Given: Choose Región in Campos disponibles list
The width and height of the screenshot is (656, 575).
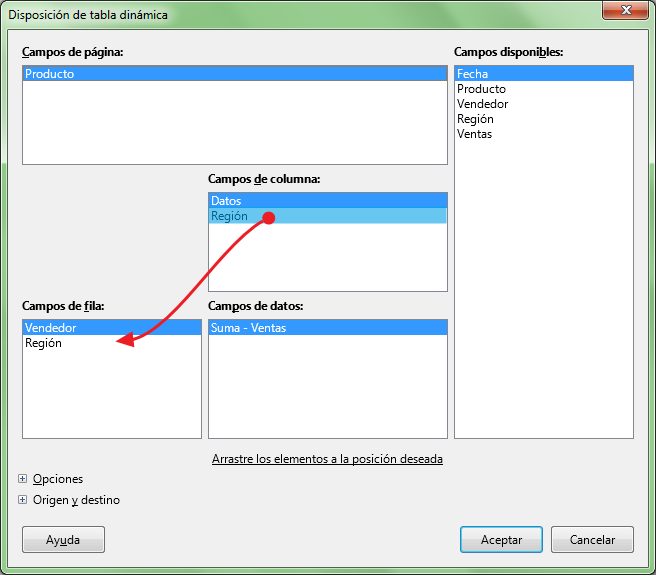Looking at the screenshot, I should click(x=475, y=119).
